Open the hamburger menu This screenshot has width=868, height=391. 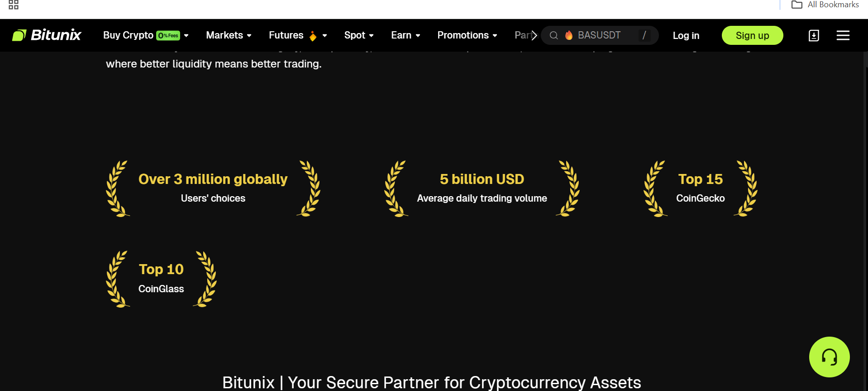click(843, 35)
